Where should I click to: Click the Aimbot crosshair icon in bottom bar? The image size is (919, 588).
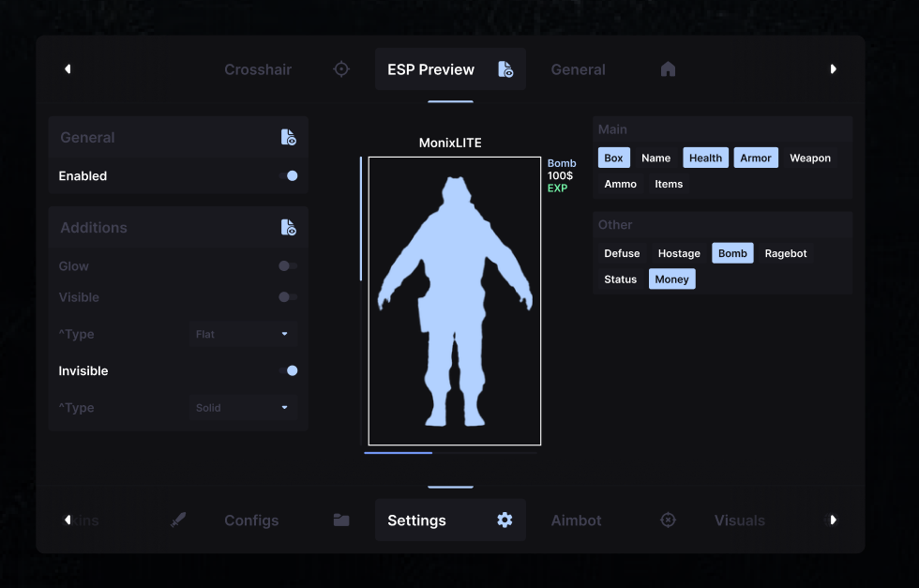point(668,520)
